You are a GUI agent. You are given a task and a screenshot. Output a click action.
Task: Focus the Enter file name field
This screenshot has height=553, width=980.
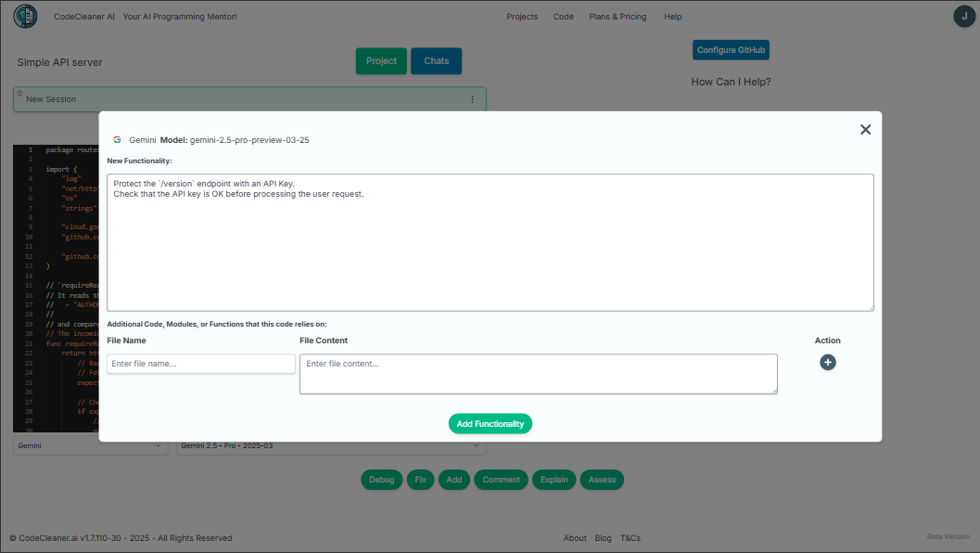tap(201, 364)
